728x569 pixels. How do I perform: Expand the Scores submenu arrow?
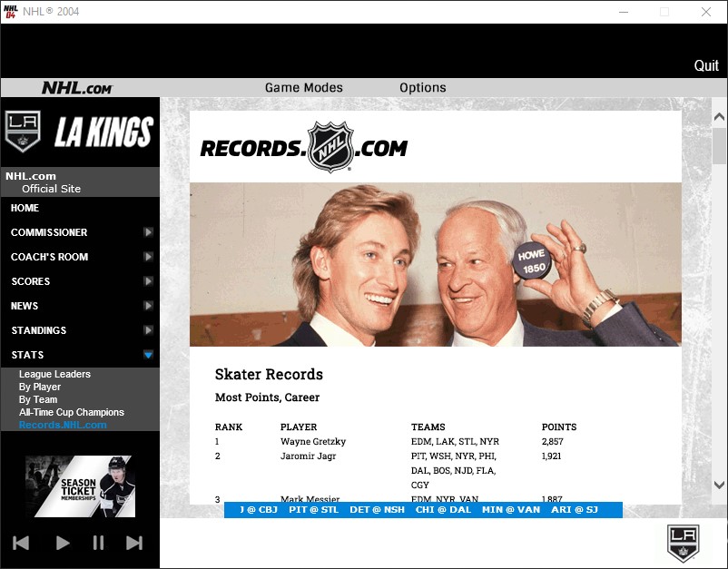(148, 281)
